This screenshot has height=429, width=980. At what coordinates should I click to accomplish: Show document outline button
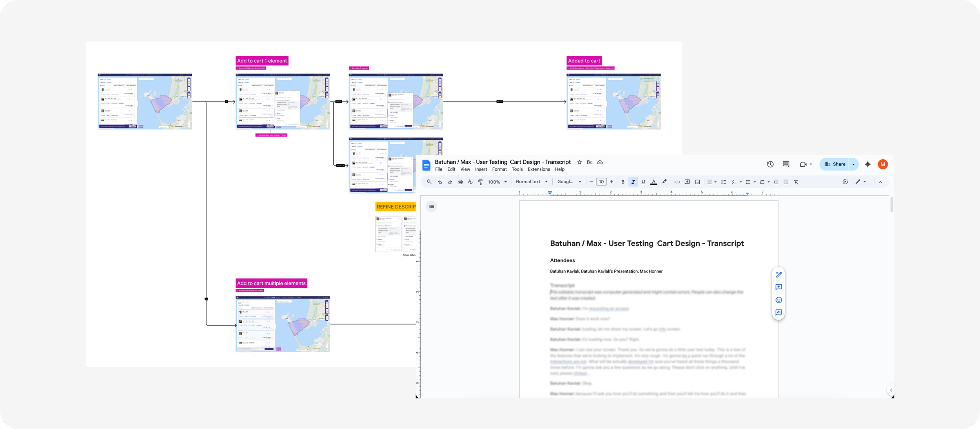pyautogui.click(x=432, y=206)
